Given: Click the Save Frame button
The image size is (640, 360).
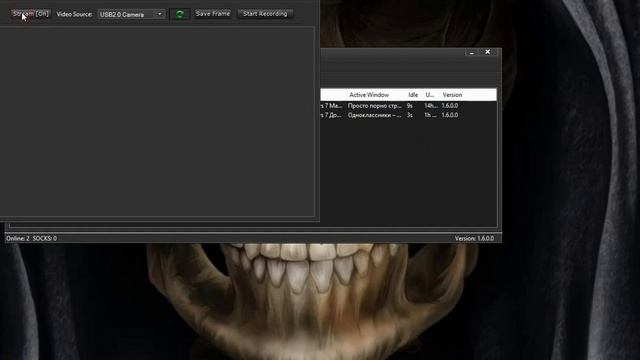Looking at the screenshot, I should (x=213, y=14).
